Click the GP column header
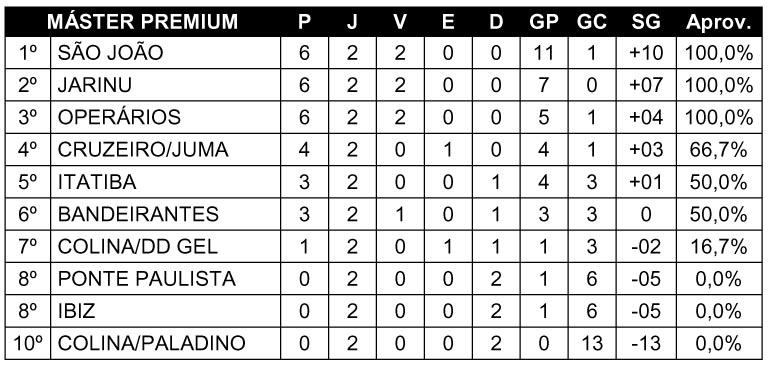The height and width of the screenshot is (367, 769). 543,22
